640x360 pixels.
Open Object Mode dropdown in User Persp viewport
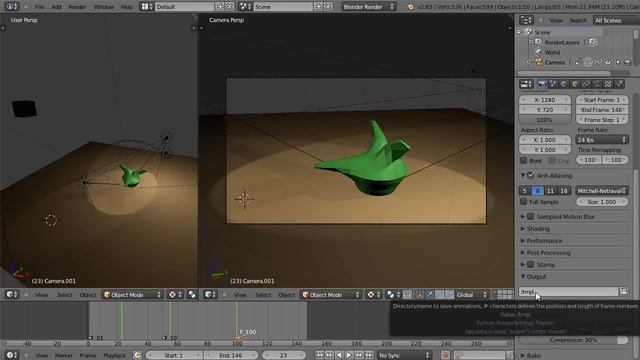(132, 295)
